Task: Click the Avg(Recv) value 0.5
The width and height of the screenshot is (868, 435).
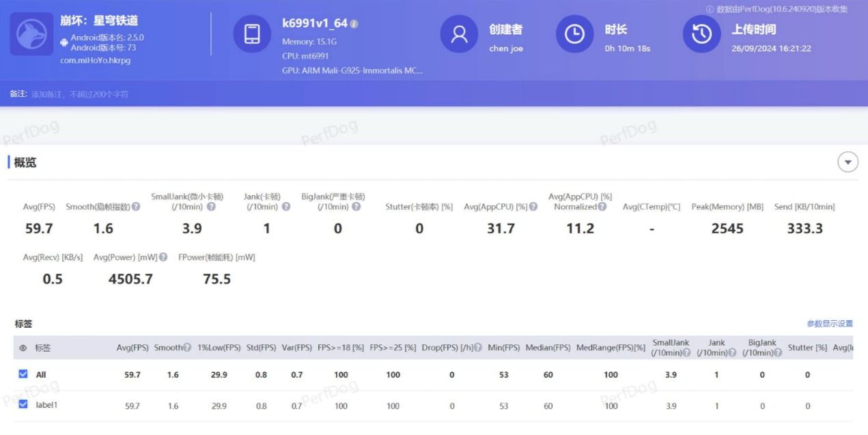Action: pos(53,279)
